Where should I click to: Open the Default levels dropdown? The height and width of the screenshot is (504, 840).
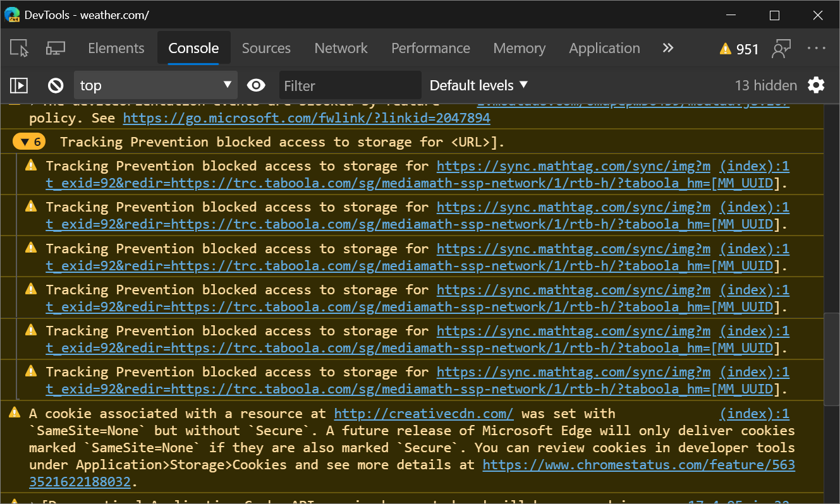478,85
